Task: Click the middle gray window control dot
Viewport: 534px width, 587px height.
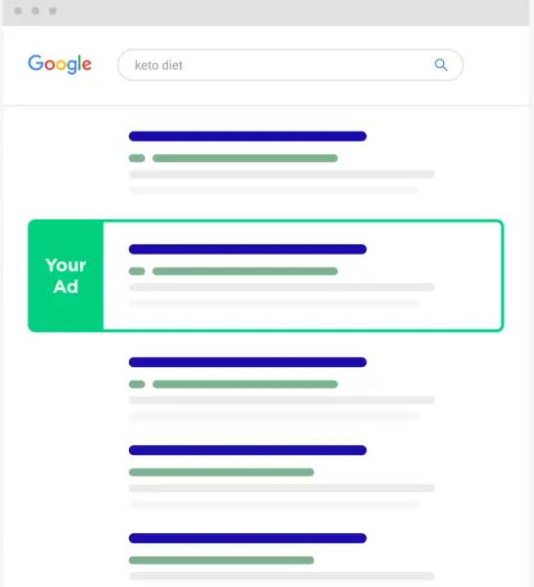Action: coord(35,11)
